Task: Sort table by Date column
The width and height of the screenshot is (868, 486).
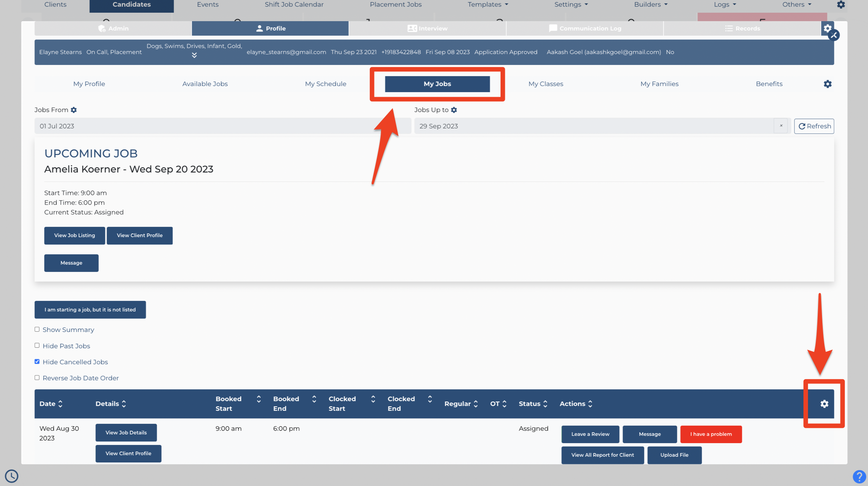Action: (x=51, y=404)
